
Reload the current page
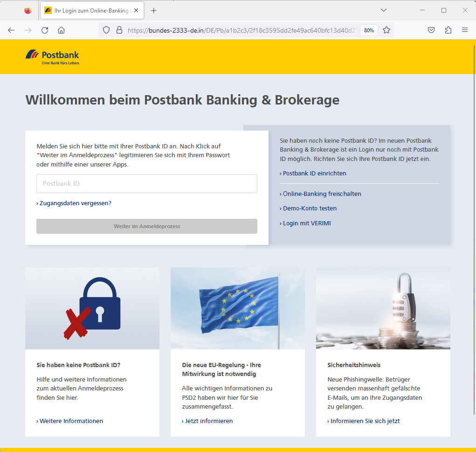(x=44, y=30)
